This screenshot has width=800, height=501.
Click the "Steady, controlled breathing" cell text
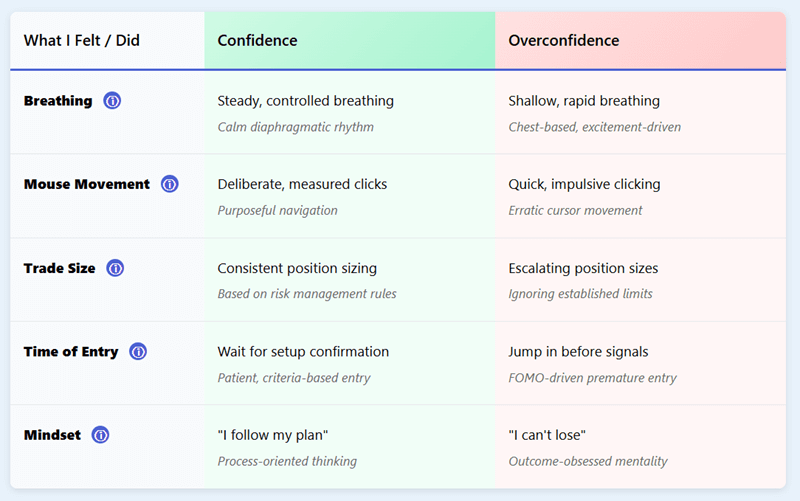click(305, 101)
